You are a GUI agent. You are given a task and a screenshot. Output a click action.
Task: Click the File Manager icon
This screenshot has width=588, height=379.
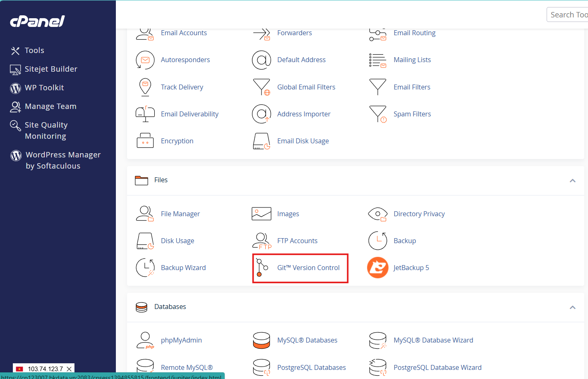(145, 214)
